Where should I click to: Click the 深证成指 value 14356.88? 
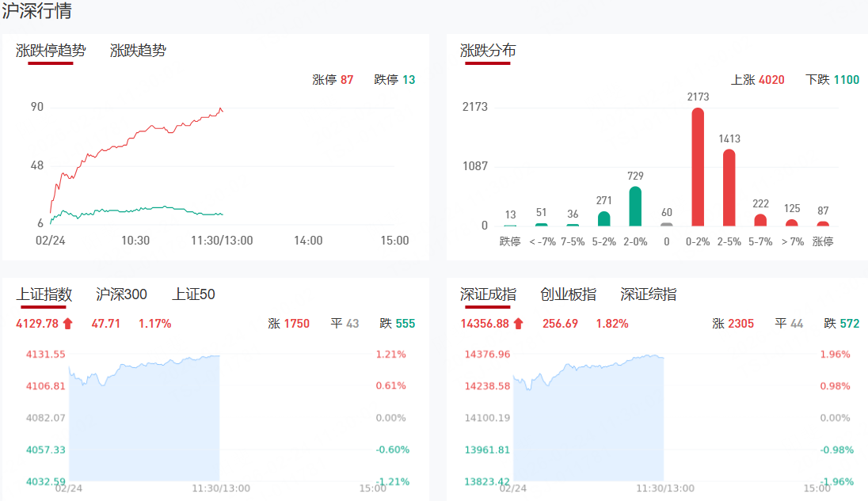click(x=485, y=324)
